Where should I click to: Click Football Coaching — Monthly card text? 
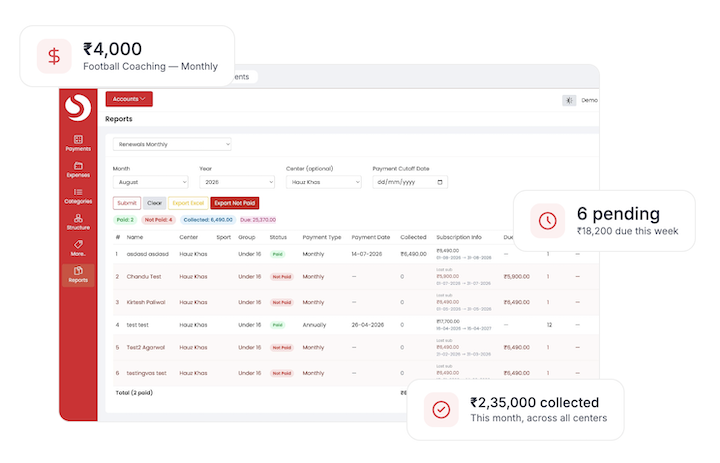click(x=150, y=66)
